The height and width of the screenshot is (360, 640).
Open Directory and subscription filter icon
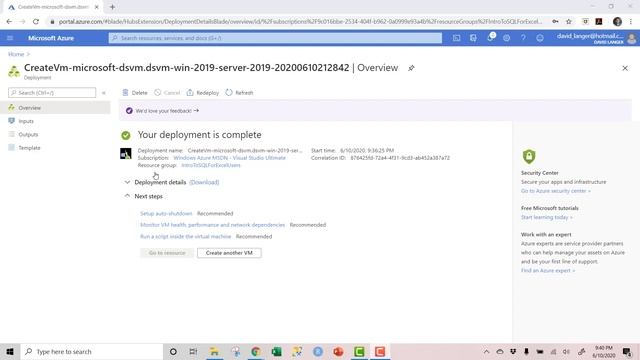click(473, 38)
